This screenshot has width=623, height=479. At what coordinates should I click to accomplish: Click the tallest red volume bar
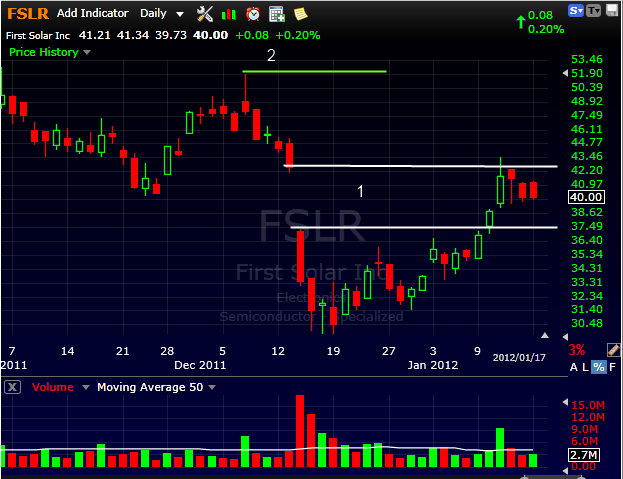click(x=300, y=431)
